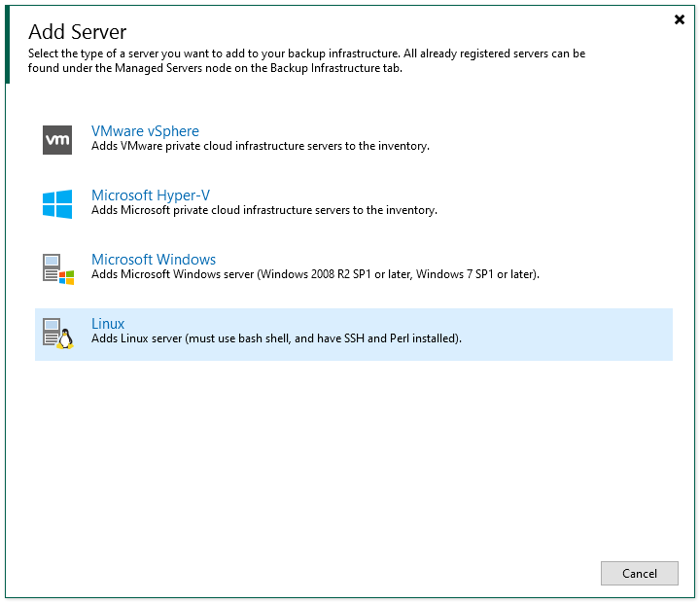Open the Microsoft Windows server option
700x603 pixels.
(x=154, y=260)
